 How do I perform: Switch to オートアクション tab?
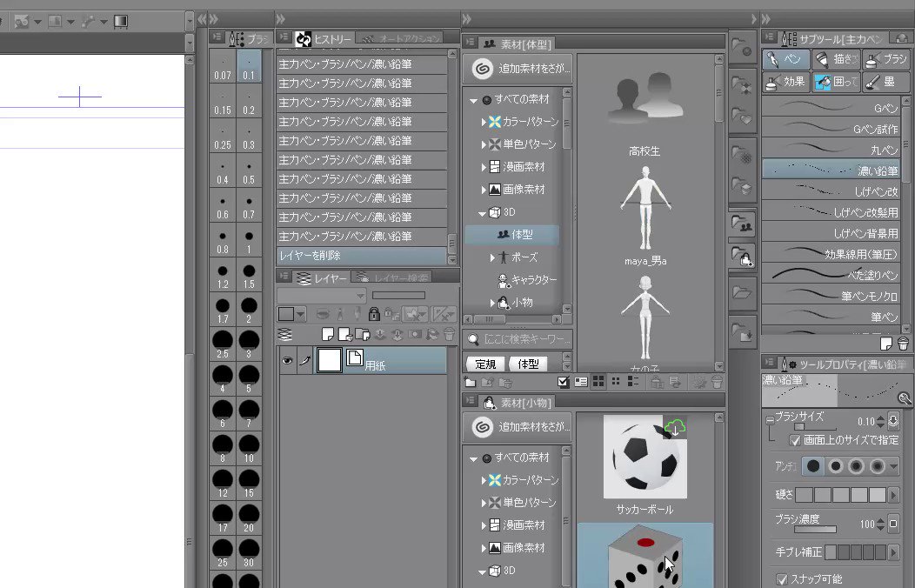click(400, 39)
